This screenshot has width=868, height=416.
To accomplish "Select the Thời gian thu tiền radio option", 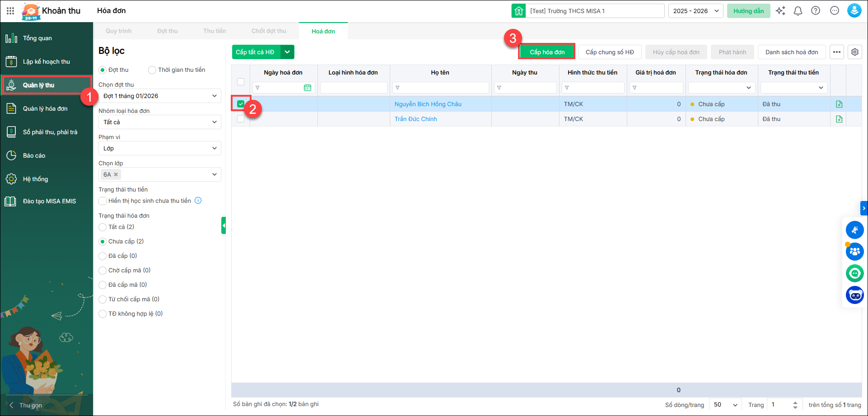I will tap(152, 70).
